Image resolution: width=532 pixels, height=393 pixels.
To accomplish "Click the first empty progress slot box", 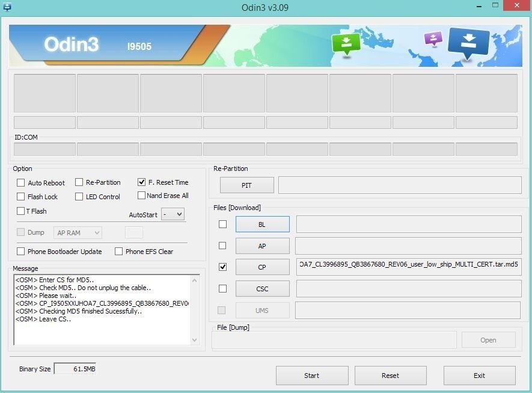I will 44,93.
